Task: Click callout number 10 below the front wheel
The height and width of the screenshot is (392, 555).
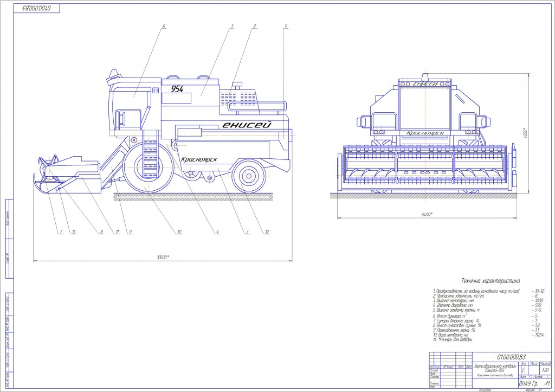Action: 179,232
